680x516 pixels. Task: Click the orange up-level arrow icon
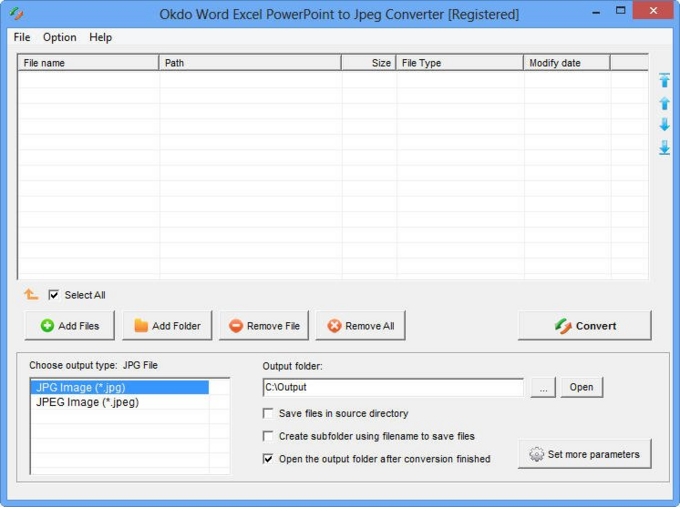coord(31,294)
